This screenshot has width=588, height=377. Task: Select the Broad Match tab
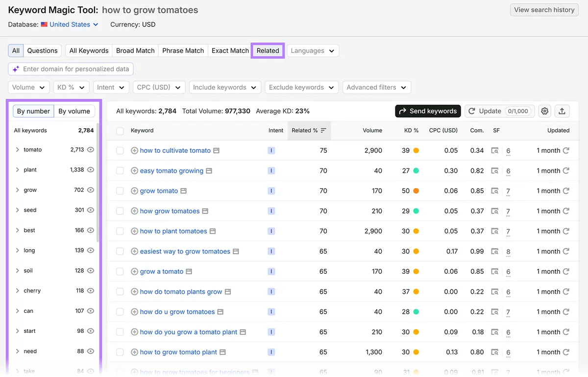(135, 50)
